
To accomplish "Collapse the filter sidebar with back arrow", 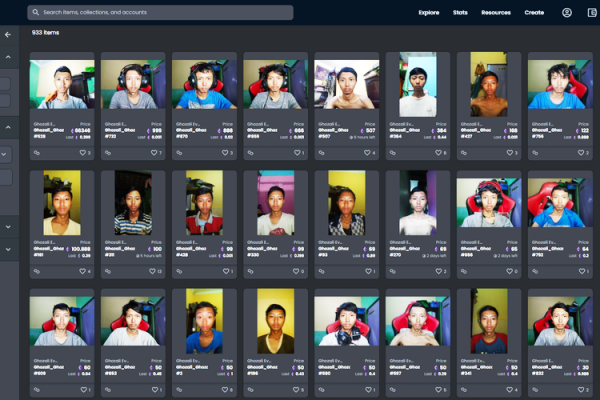I will pos(8,34).
